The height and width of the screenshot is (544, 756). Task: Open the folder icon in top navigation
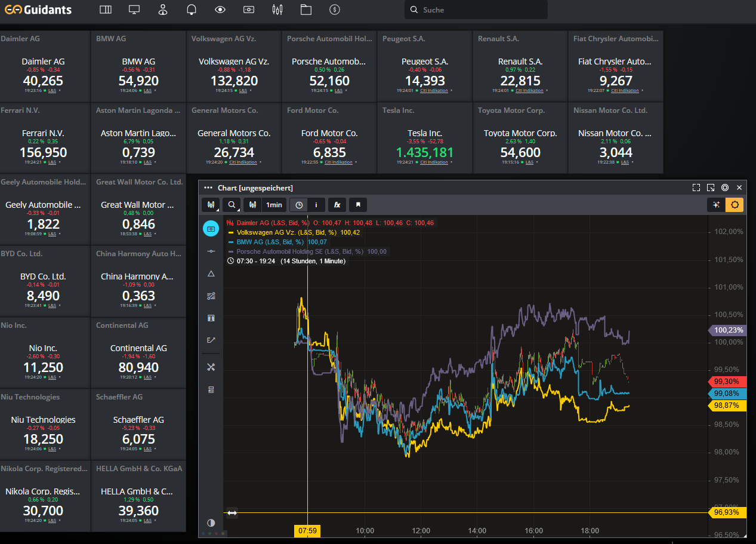pyautogui.click(x=306, y=10)
